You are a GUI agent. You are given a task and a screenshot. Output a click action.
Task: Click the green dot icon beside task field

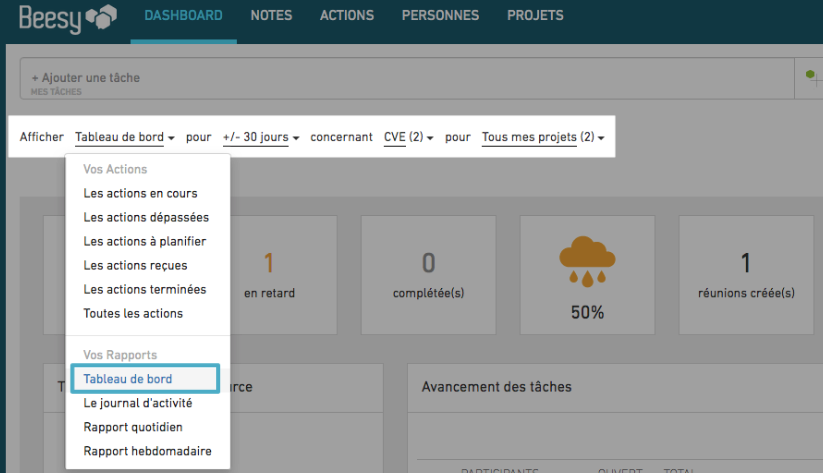[810, 74]
